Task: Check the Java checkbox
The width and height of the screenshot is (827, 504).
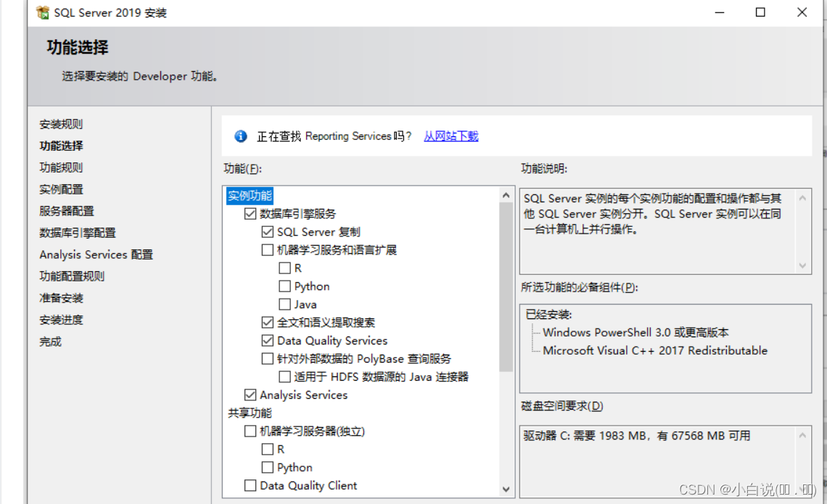Action: coord(285,304)
